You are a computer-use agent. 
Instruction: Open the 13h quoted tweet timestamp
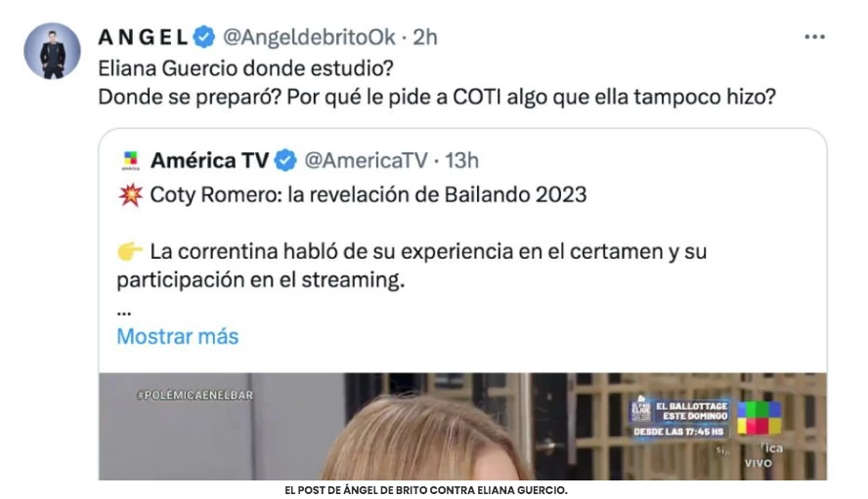coord(461,160)
